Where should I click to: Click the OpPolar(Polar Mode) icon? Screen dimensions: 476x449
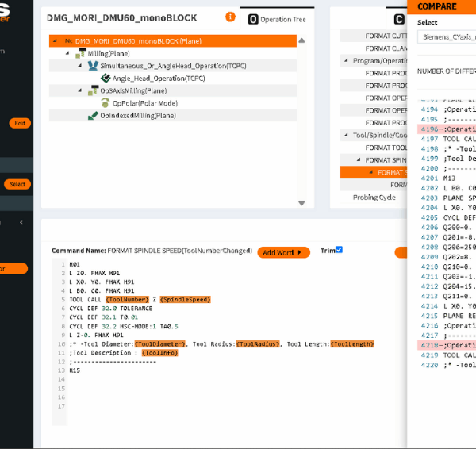point(105,103)
